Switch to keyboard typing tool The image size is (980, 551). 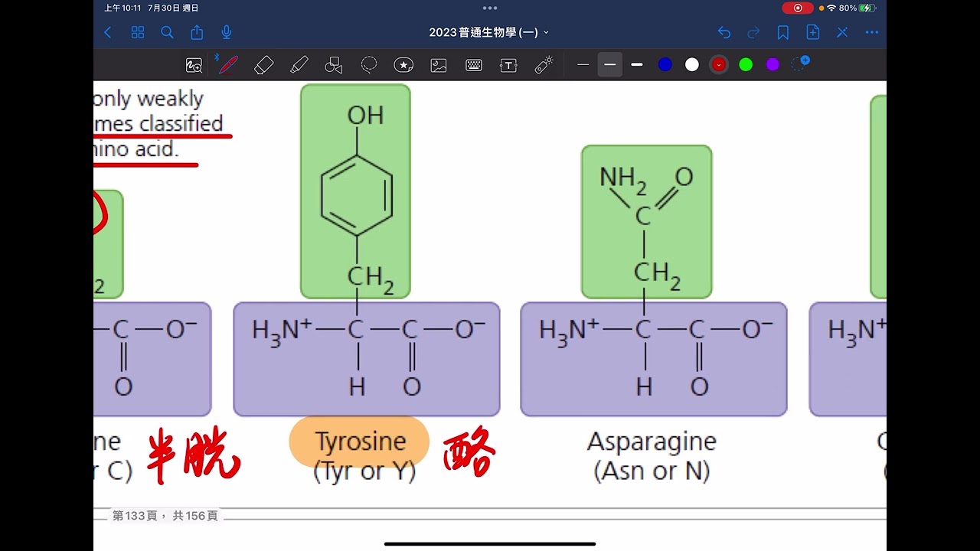(474, 65)
